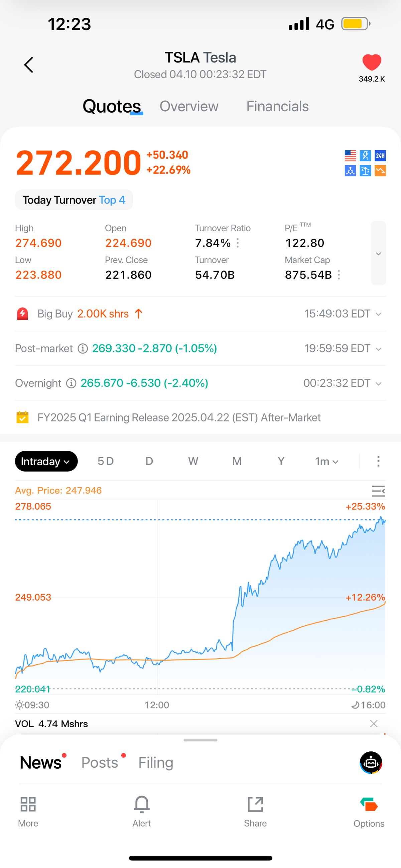Switch to the Financials tab
The height and width of the screenshot is (868, 401).
point(277,107)
